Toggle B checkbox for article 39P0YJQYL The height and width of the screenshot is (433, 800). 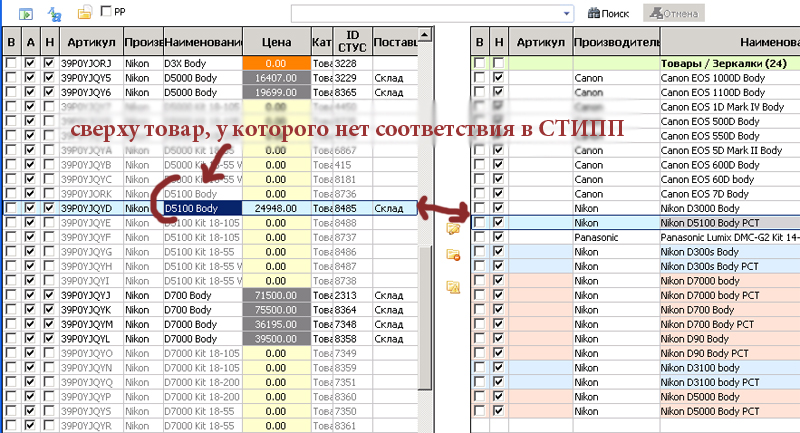tap(11, 339)
